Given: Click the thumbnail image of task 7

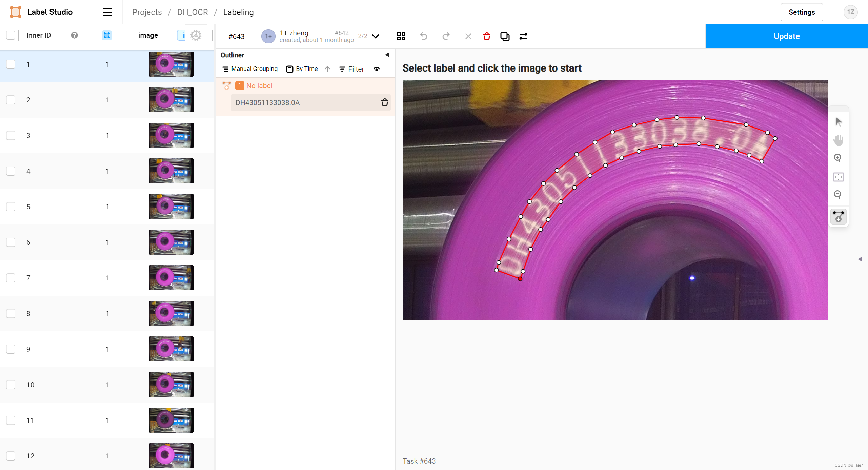Looking at the screenshot, I should click(171, 278).
